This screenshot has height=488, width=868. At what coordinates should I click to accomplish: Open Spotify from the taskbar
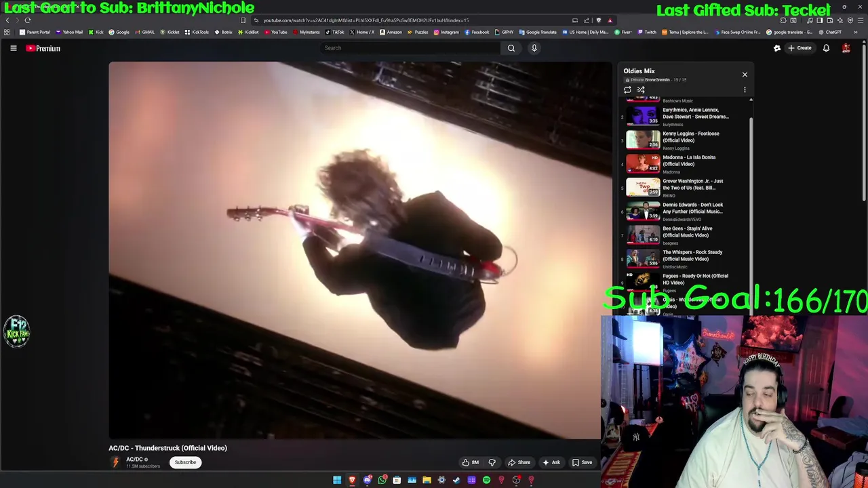pyautogui.click(x=486, y=480)
